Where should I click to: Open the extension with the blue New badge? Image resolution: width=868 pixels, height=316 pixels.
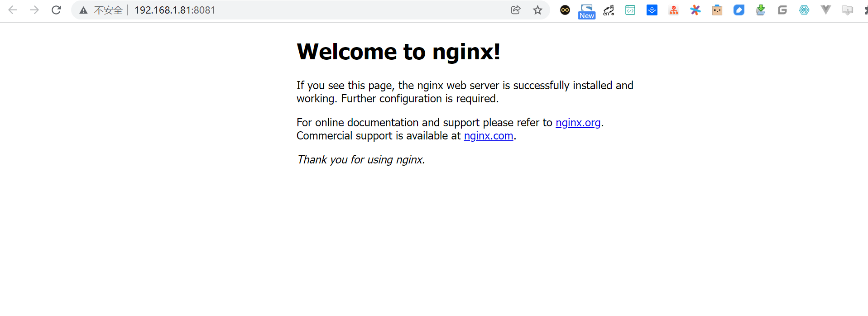(587, 11)
